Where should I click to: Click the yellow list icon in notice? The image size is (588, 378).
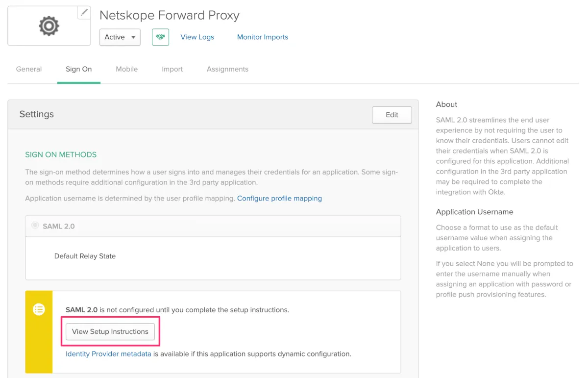tap(39, 309)
